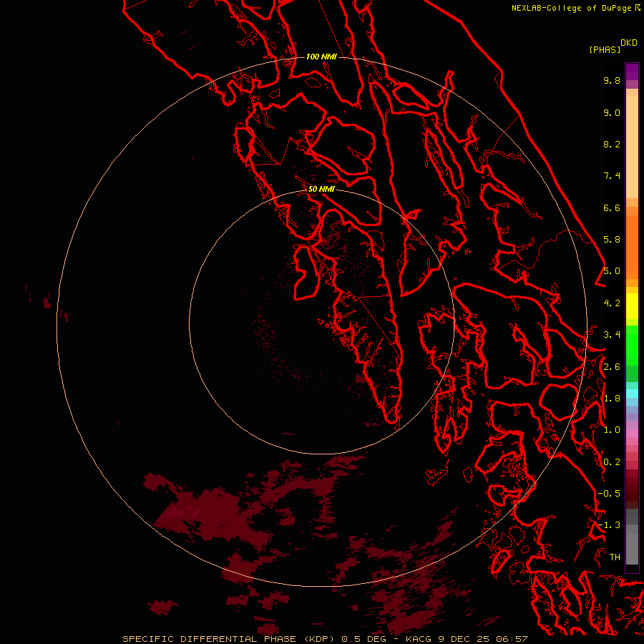Click the 9.0 value on the legend
The image size is (644, 644).
[x=612, y=112]
